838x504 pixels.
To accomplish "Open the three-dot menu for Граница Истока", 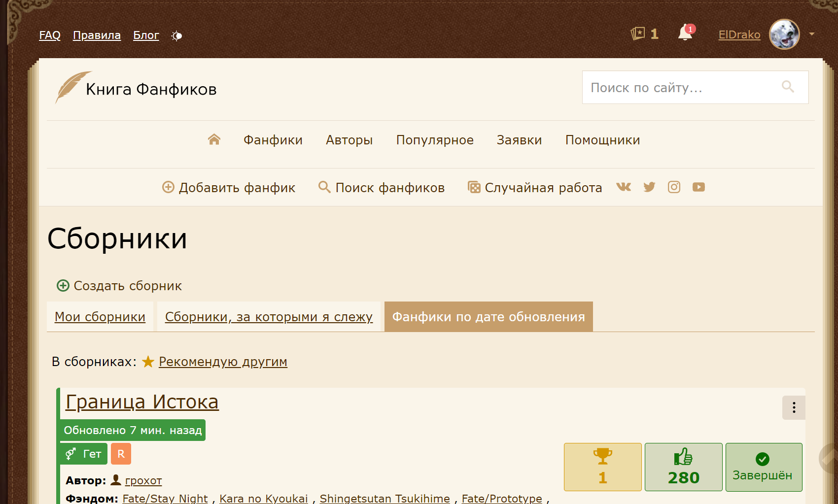I will [794, 407].
